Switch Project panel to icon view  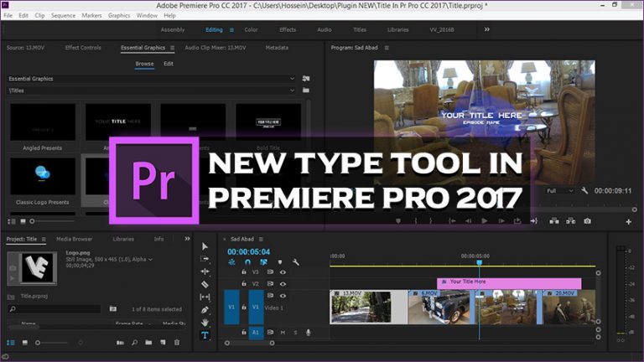pos(24,342)
